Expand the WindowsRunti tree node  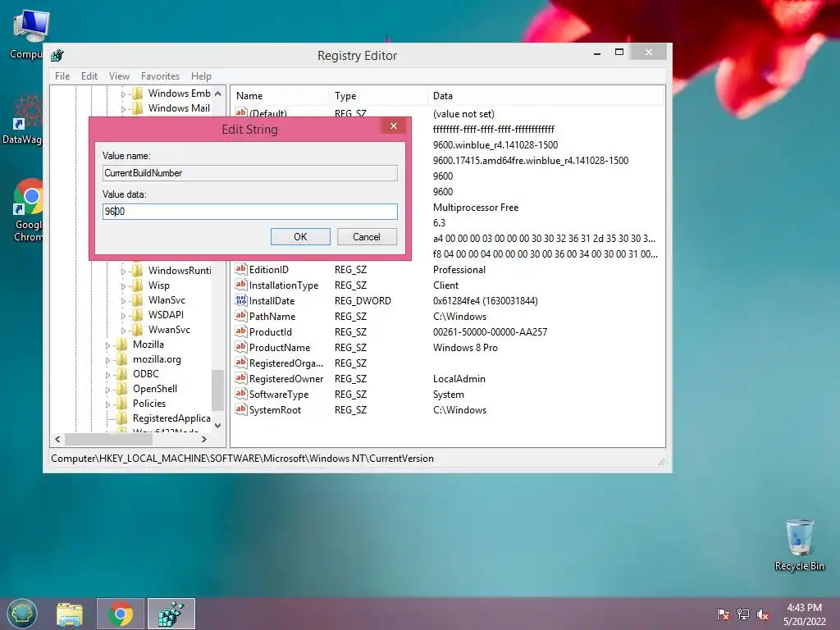coord(123,272)
